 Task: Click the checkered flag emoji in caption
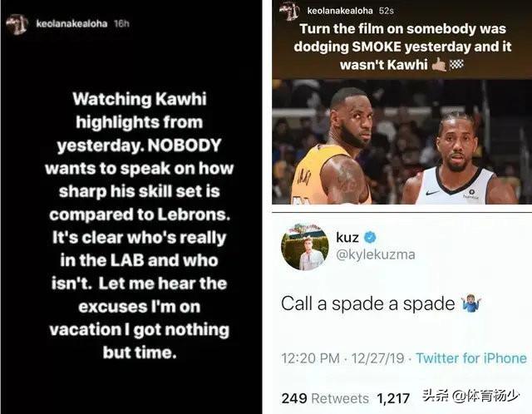(456, 64)
